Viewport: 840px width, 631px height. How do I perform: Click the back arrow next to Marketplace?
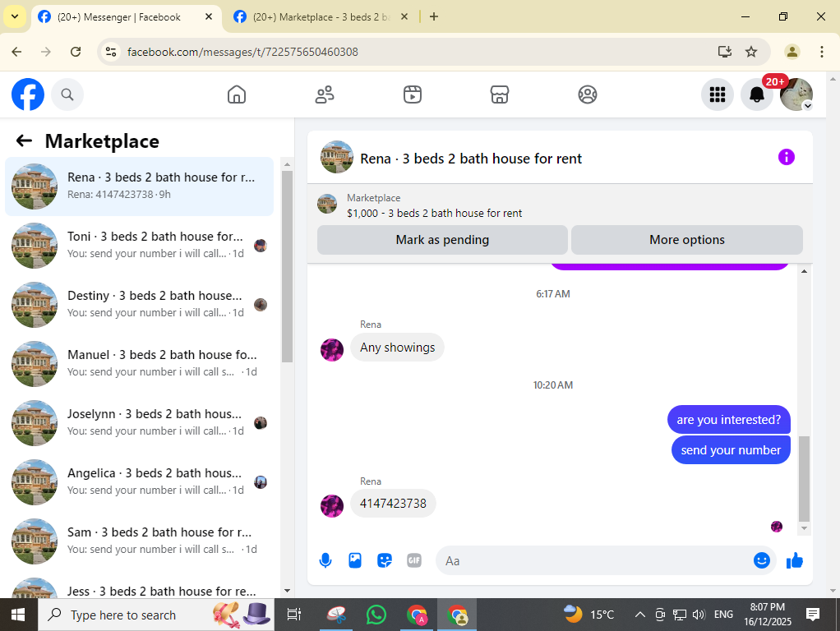[24, 140]
